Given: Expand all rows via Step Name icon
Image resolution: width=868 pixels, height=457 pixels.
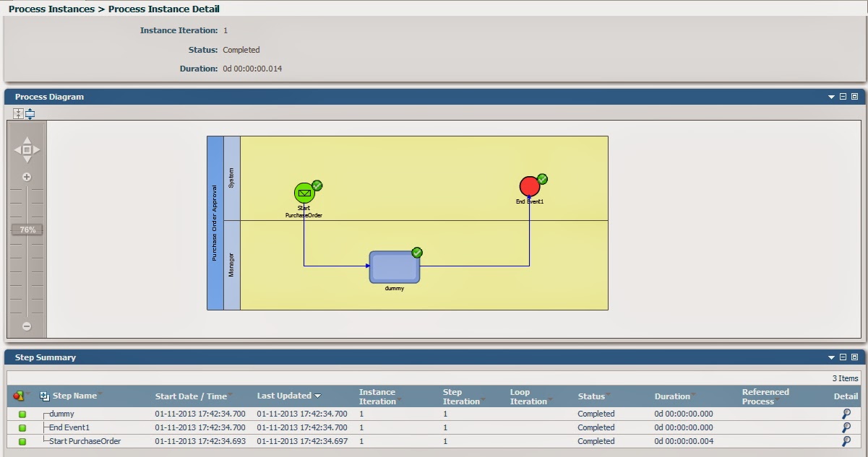Looking at the screenshot, I should [44, 396].
